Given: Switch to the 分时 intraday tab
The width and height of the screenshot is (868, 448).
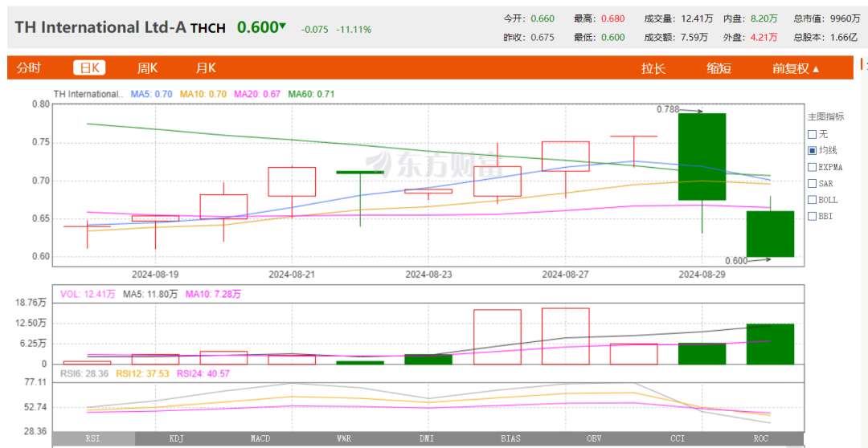Looking at the screenshot, I should pyautogui.click(x=28, y=68).
